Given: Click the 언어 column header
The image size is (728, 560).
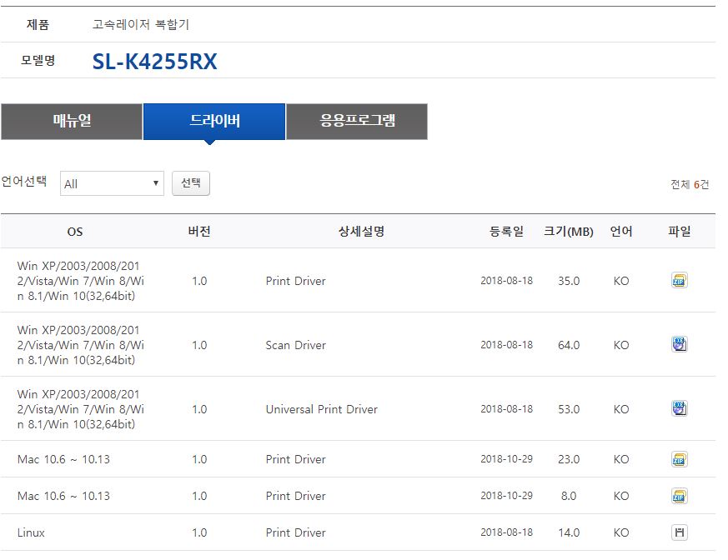Looking at the screenshot, I should pos(621,231).
